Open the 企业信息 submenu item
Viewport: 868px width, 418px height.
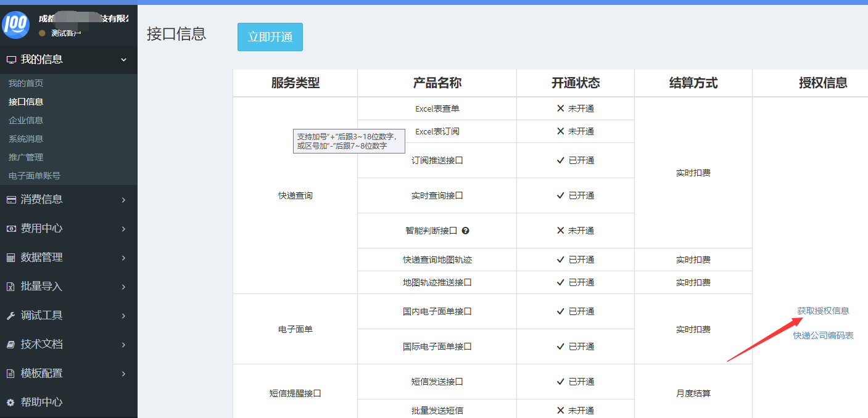pyautogui.click(x=26, y=120)
